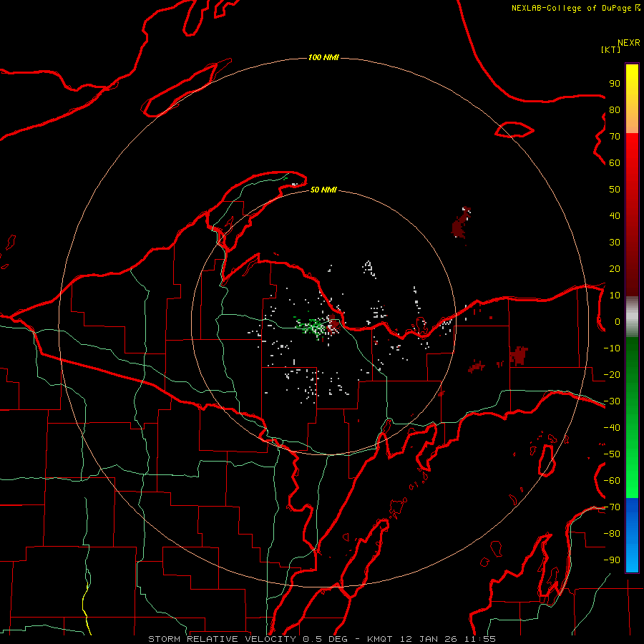The width and height of the screenshot is (644, 644).
Task: Click the 50 value on velocity scale
Action: [x=615, y=190]
